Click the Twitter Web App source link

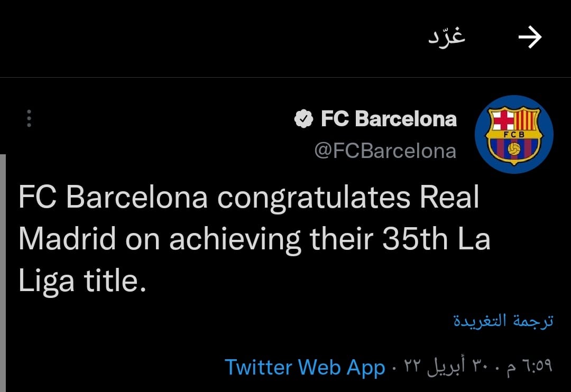(x=305, y=367)
